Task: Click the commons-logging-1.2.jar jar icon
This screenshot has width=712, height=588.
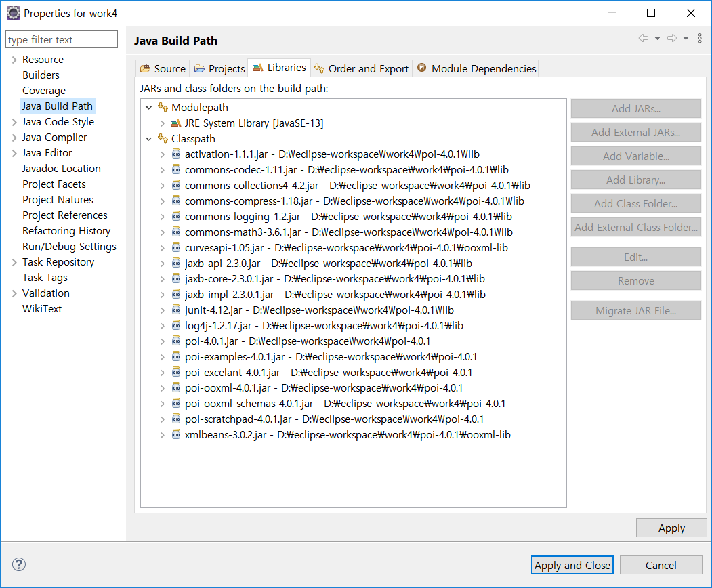Action: pyautogui.click(x=176, y=217)
